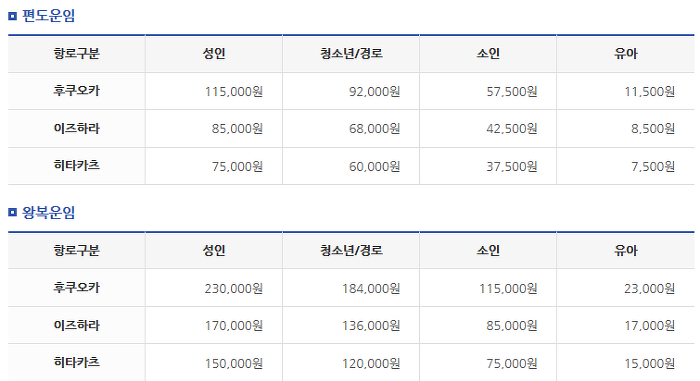The height and width of the screenshot is (381, 700).
Task: Select the 184,000원 fare cell
Action: [x=371, y=289]
